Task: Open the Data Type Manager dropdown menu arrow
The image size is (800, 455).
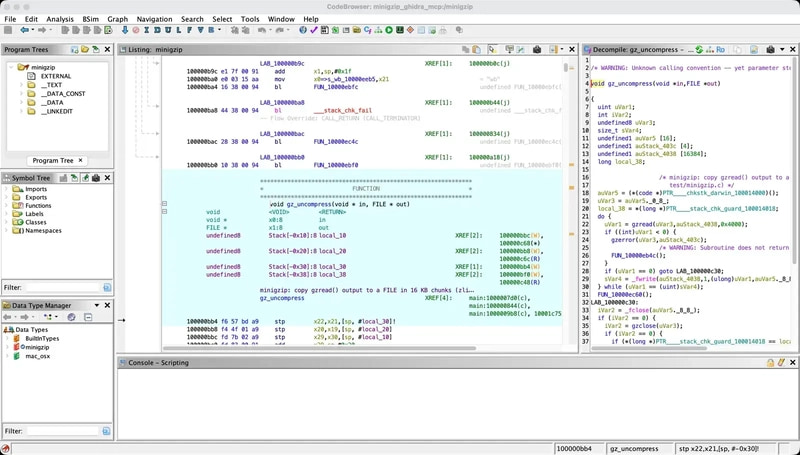Action: point(96,305)
